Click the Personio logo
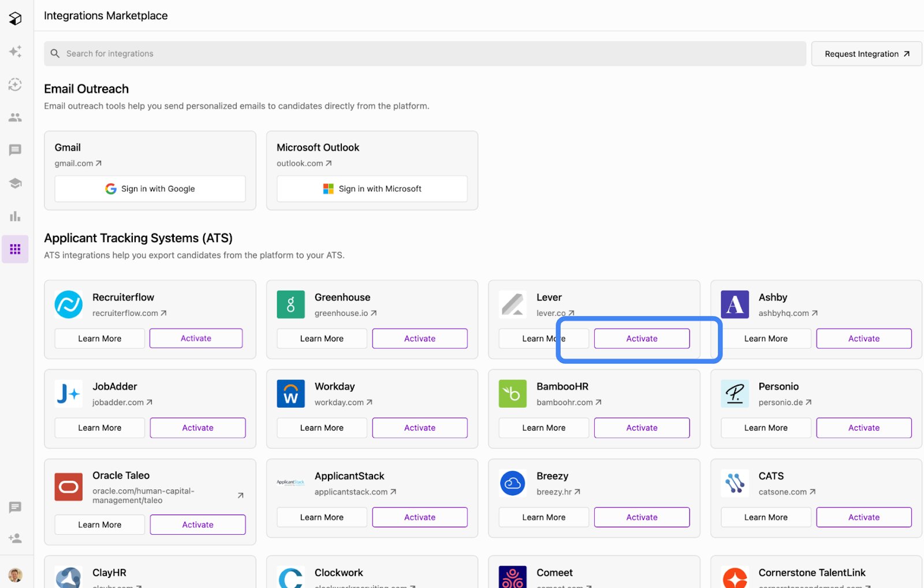 click(x=735, y=394)
